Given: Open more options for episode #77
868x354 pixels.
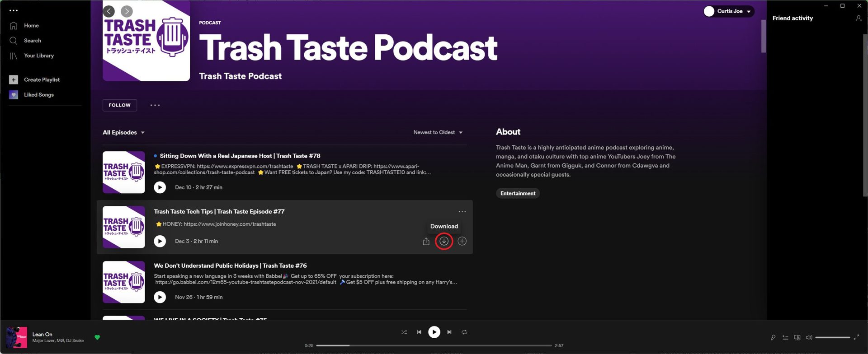Looking at the screenshot, I should click(462, 212).
